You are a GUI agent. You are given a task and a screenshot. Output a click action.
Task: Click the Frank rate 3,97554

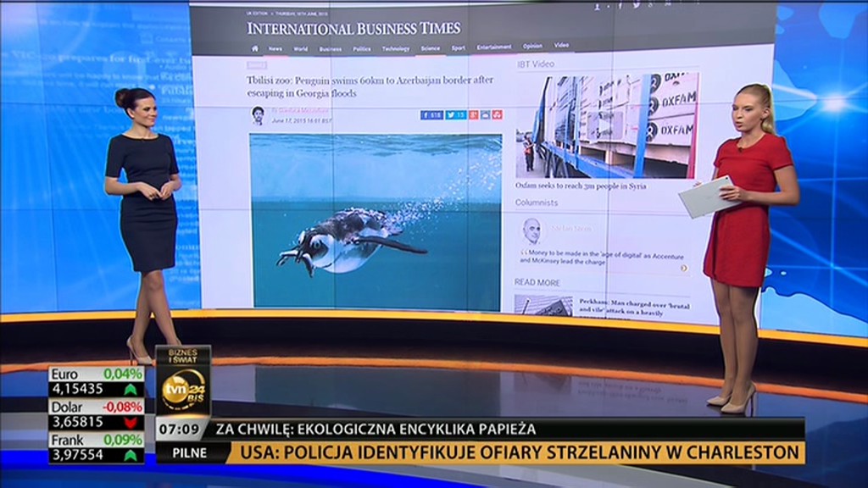tap(77, 455)
